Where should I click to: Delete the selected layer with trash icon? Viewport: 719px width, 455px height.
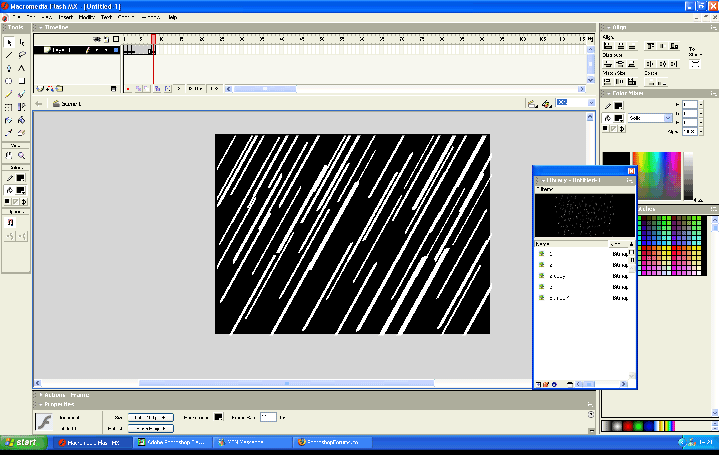click(113, 89)
